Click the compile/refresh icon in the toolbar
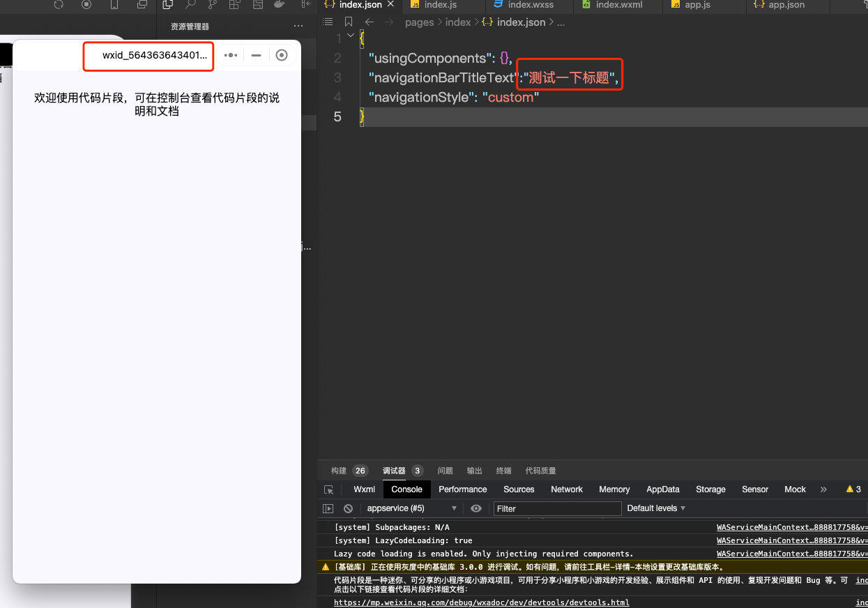This screenshot has width=868, height=608. click(x=59, y=6)
